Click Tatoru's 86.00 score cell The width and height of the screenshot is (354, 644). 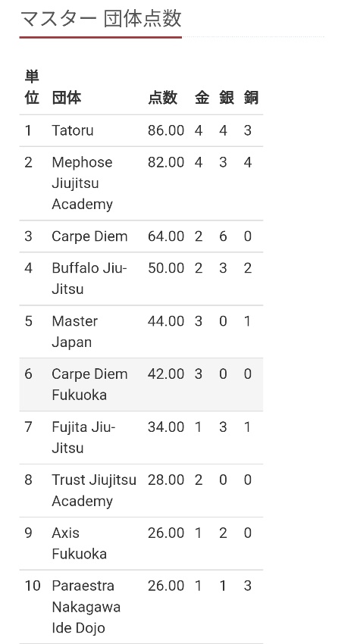coord(166,130)
